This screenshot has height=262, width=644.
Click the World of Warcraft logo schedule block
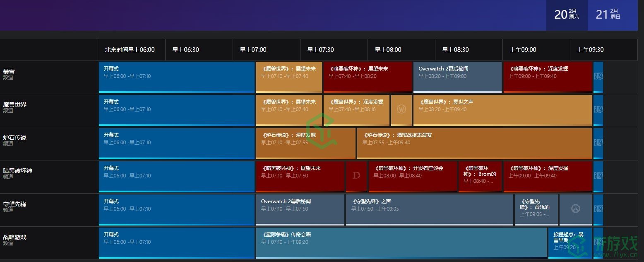pyautogui.click(x=401, y=109)
